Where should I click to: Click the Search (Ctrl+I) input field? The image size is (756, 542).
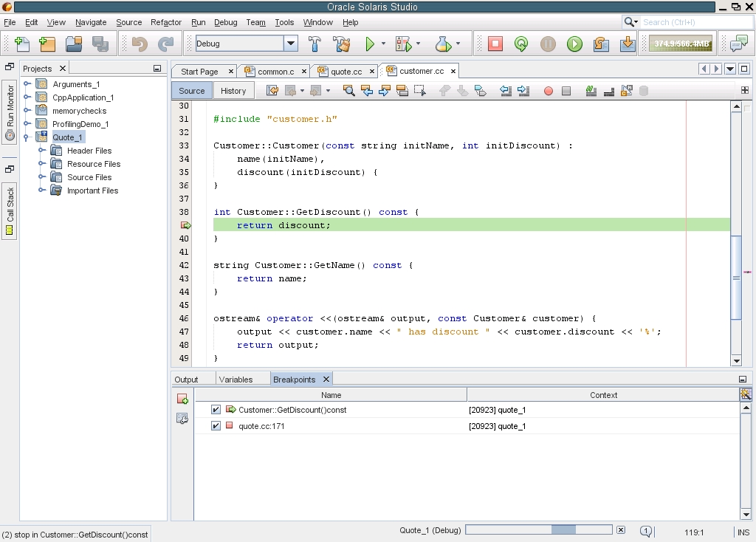click(x=695, y=22)
